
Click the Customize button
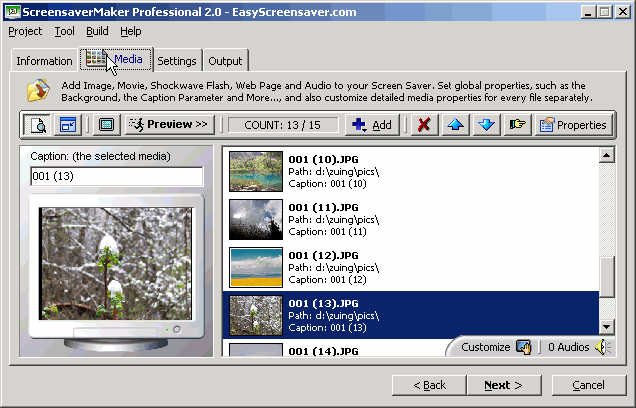[496, 347]
